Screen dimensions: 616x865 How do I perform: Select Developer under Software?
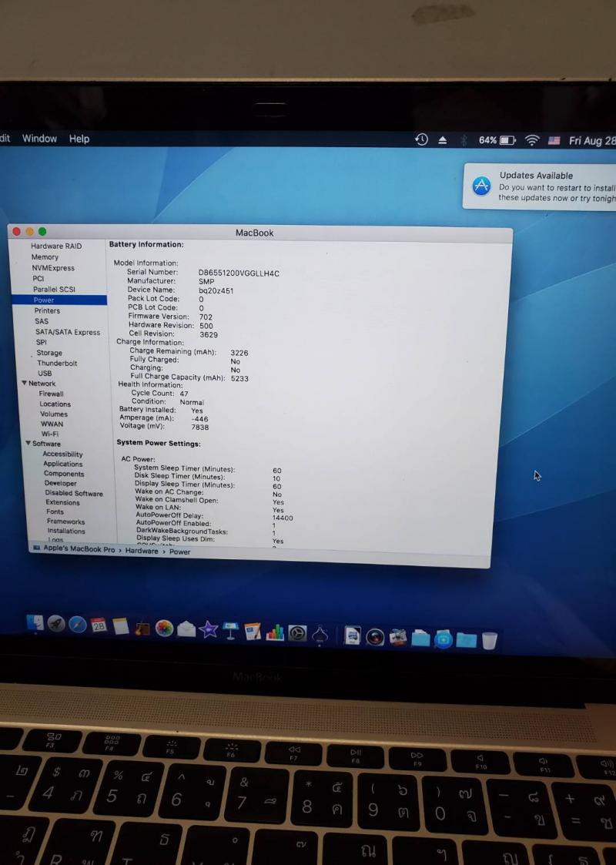pyautogui.click(x=60, y=483)
